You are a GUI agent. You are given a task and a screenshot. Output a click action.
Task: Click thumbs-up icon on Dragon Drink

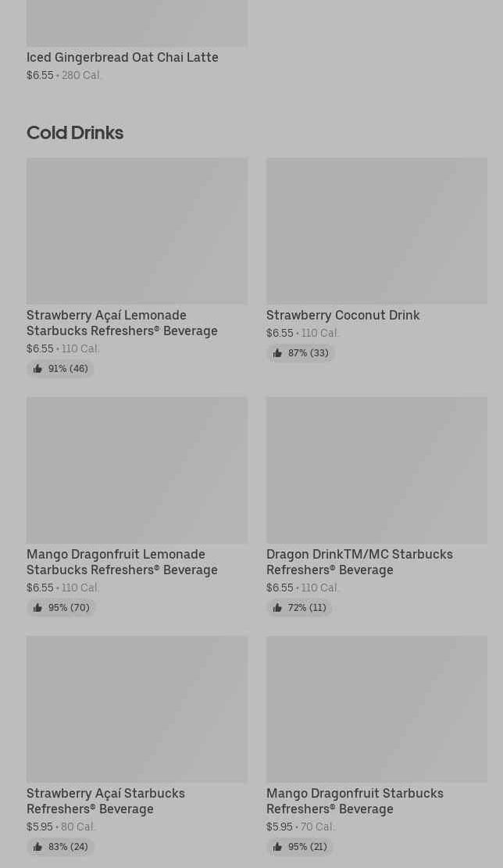point(277,608)
